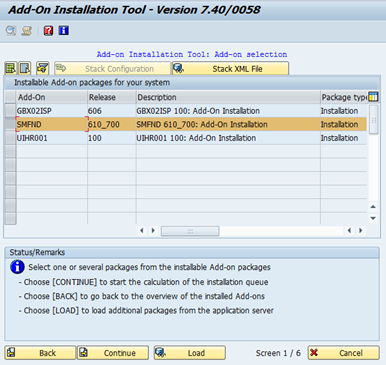
Task: Click the far-right scroll left arrow
Action: pyautogui.click(x=349, y=230)
